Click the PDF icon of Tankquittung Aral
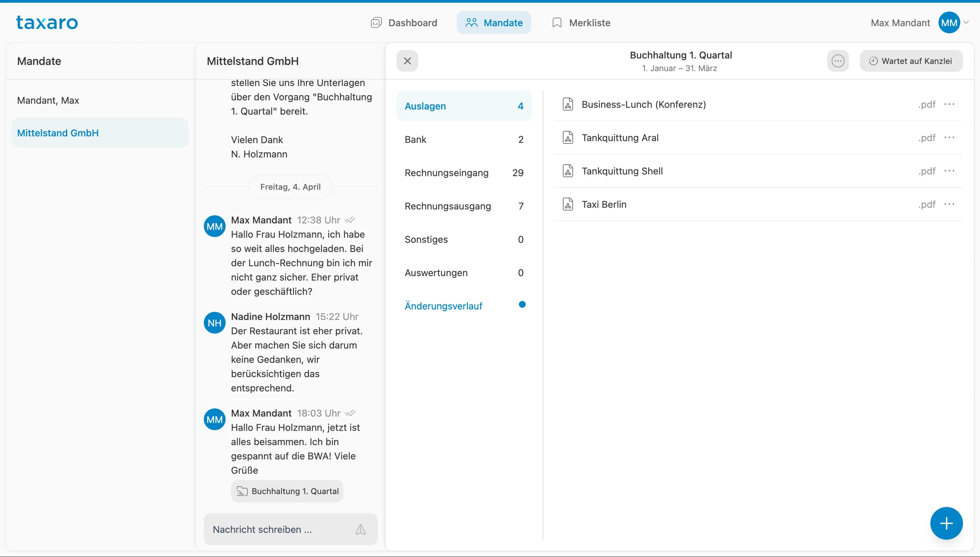Viewport: 980px width, 557px height. [x=568, y=137]
